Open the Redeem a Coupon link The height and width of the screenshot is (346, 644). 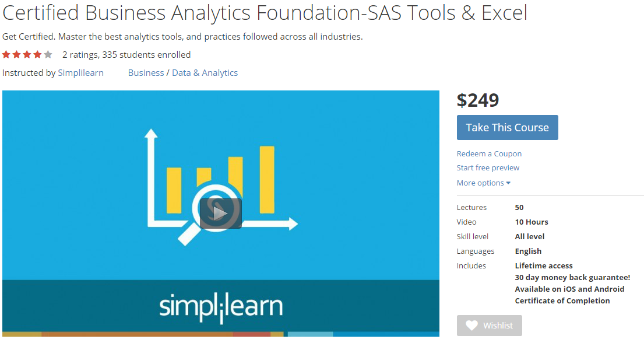pos(489,154)
